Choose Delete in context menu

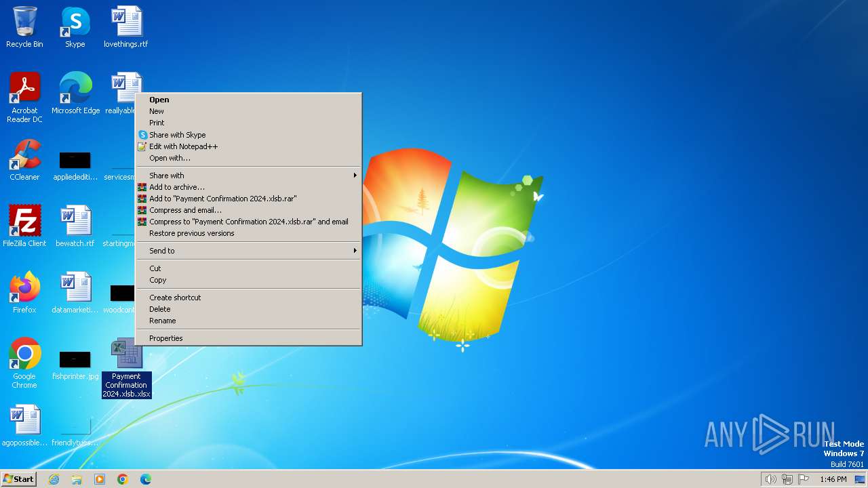tap(249, 309)
